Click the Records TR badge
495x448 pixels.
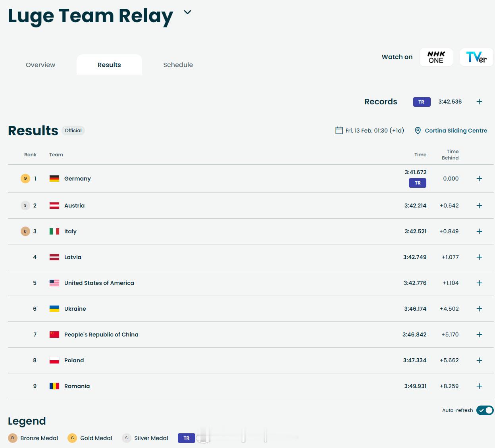pos(422,102)
